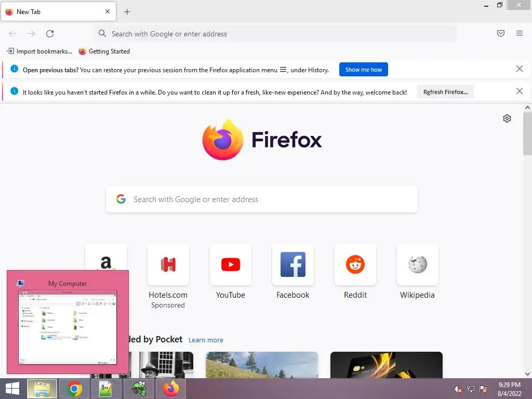
Task: Click page scrollbar down arrow
Action: point(527,374)
